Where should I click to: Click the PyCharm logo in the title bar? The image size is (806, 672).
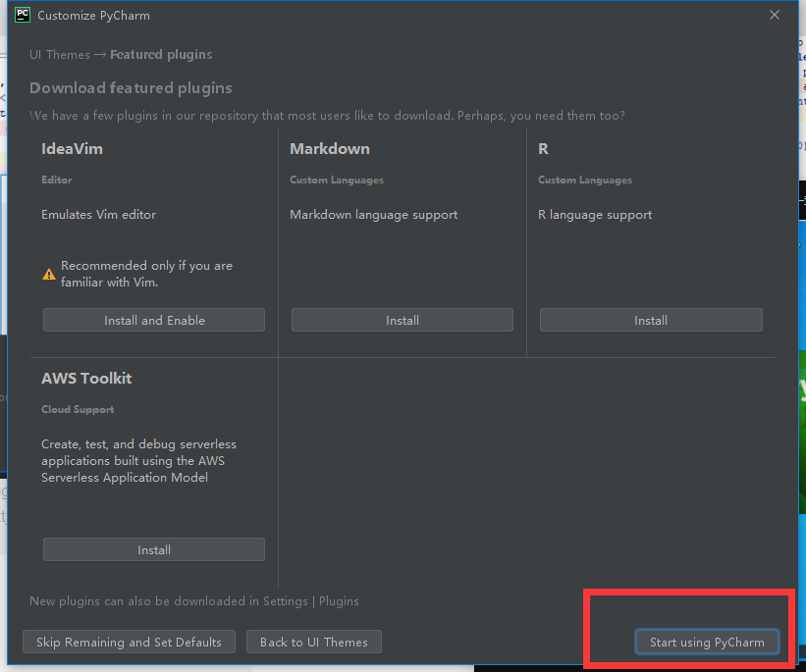tap(23, 15)
